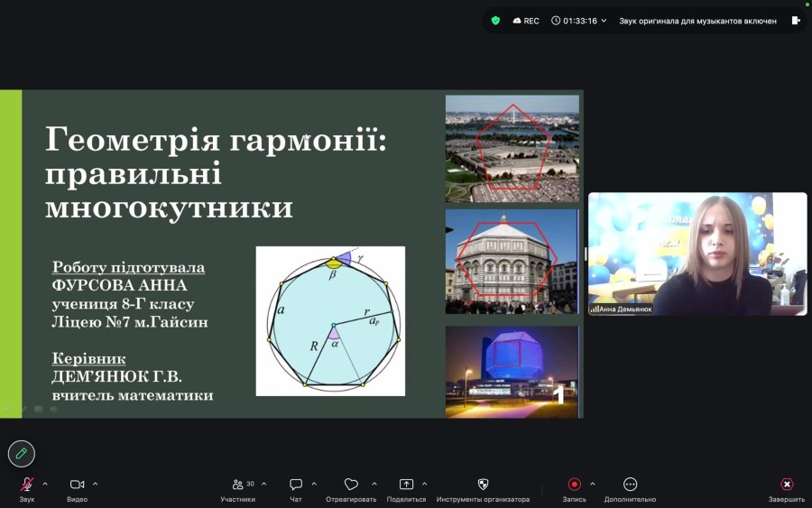Screen dimensions: 812x508
Task: Click the text 'ФУРСОВА АННА'
Action: coord(119,285)
